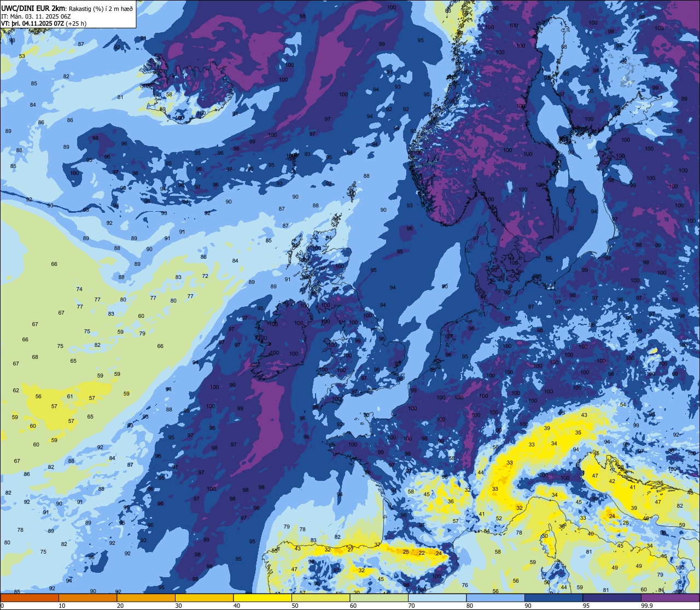Screen dimensions: 700x610
Task: Click the humidity value "62" on the map
Action: [16, 391]
